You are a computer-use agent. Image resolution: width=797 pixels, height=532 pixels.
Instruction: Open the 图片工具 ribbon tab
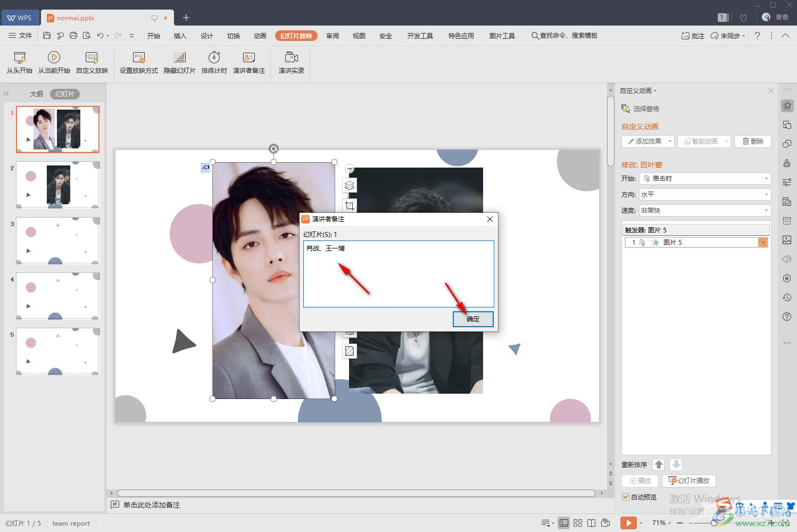[502, 36]
